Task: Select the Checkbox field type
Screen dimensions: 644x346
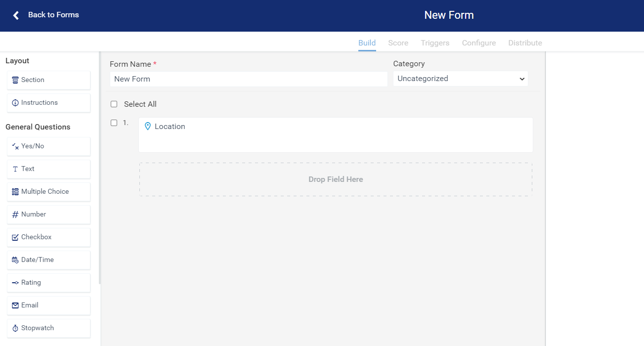Action: pyautogui.click(x=15, y=236)
